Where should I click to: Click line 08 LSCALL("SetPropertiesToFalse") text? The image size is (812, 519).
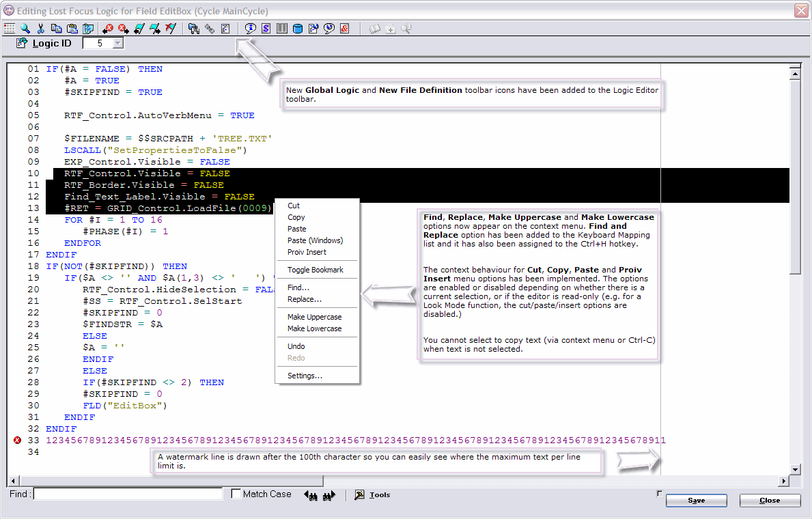coord(155,150)
